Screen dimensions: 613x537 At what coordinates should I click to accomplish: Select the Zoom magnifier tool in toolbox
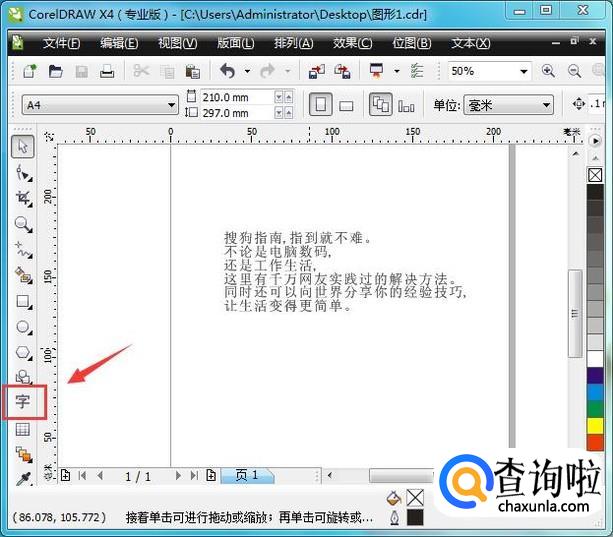tap(23, 224)
